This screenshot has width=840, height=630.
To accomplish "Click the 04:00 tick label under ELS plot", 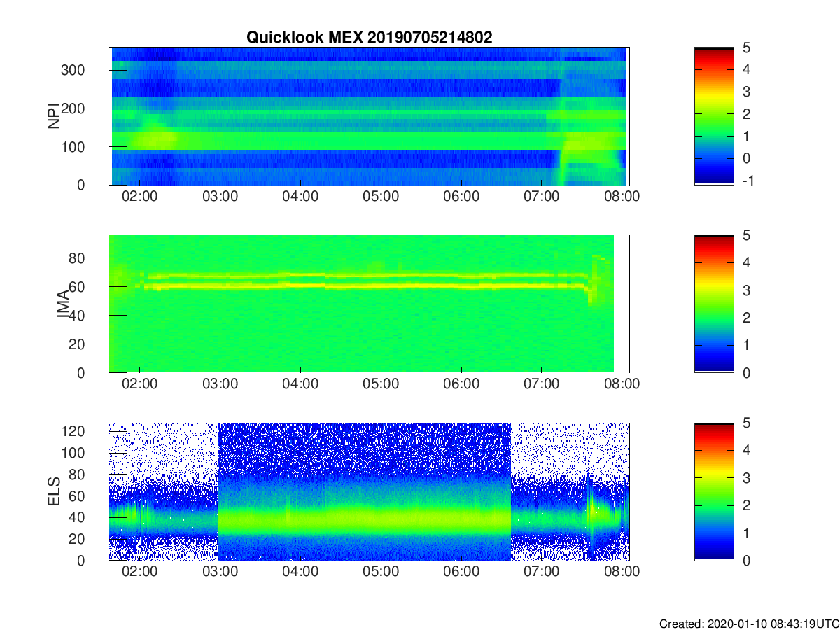I will tap(300, 572).
